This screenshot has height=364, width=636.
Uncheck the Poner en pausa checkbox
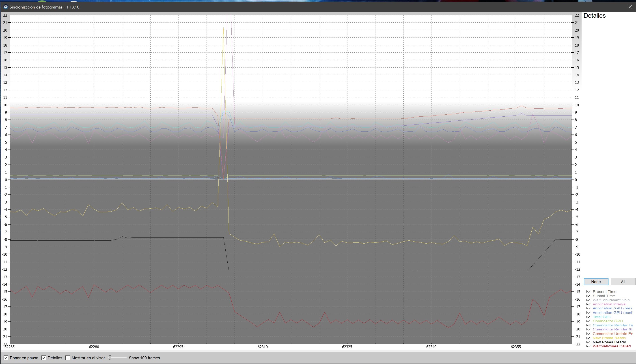tap(6, 358)
